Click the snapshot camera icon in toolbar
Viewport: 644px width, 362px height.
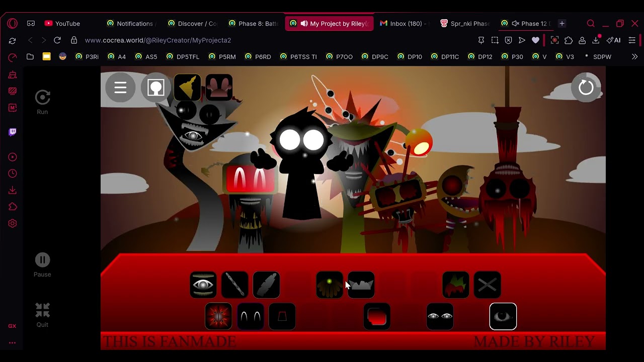click(x=495, y=40)
